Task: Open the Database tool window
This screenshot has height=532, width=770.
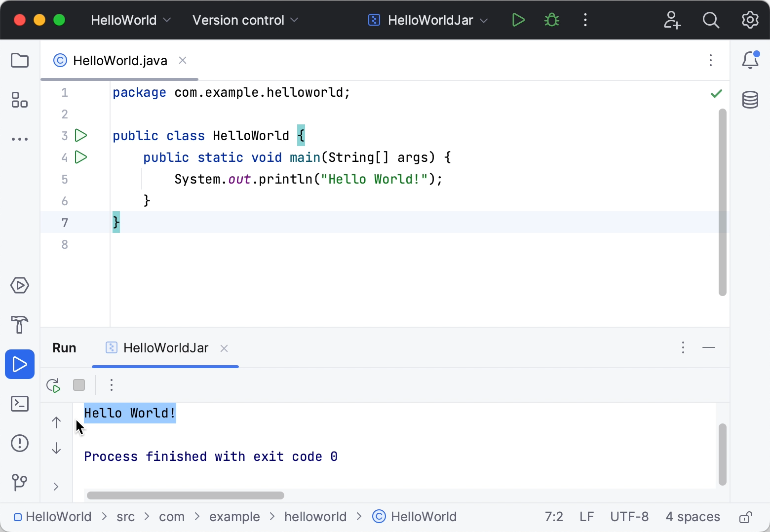Action: (x=750, y=100)
